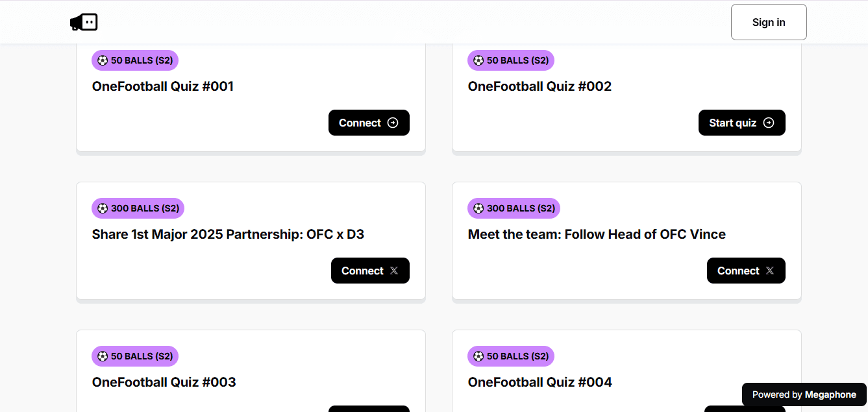Click Connect on OneFootball Quiz #001
The width and height of the screenshot is (868, 412).
[368, 123]
